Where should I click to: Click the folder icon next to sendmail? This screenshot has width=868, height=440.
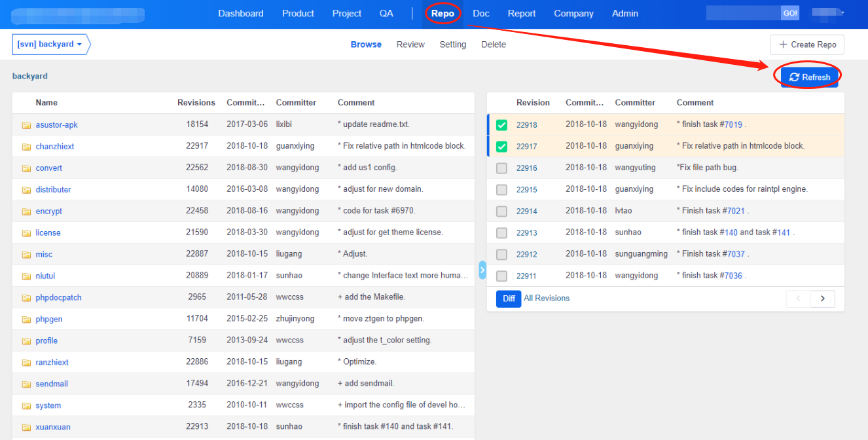point(26,384)
